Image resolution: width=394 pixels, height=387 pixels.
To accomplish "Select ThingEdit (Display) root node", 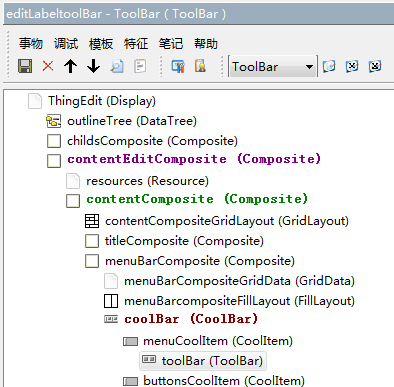I will [x=102, y=101].
